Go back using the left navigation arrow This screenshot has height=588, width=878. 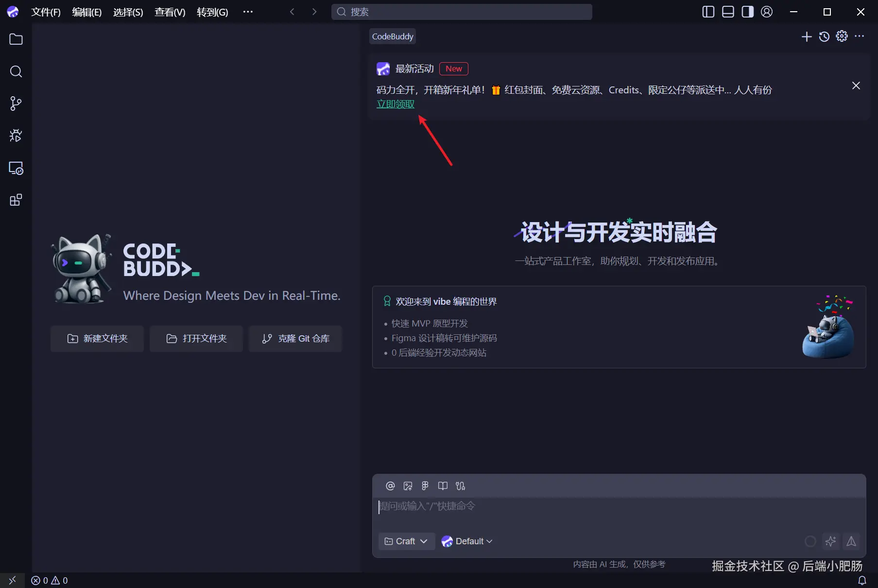tap(292, 12)
